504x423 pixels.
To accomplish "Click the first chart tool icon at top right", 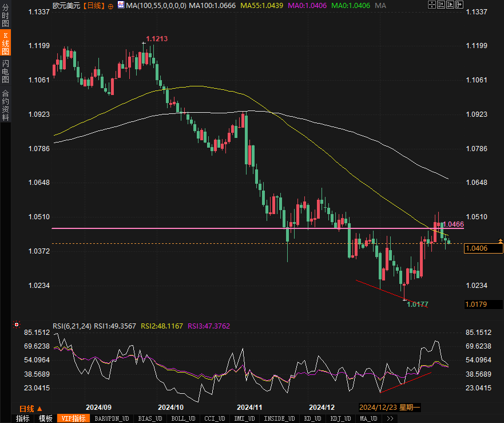I will pyautogui.click(x=431, y=5).
